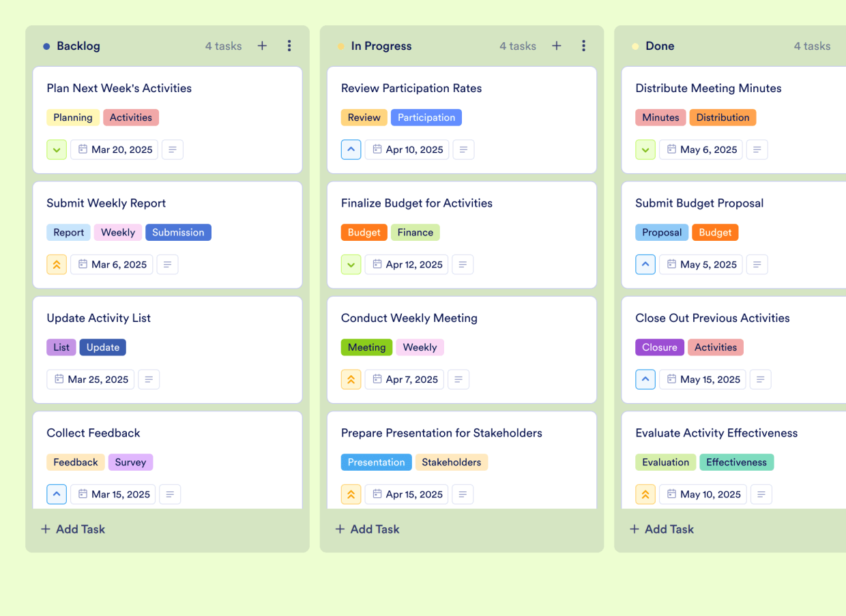This screenshot has height=616, width=846.
Task: Click the Mar 25, 2025 date field on Update Activity List
Action: (x=90, y=379)
